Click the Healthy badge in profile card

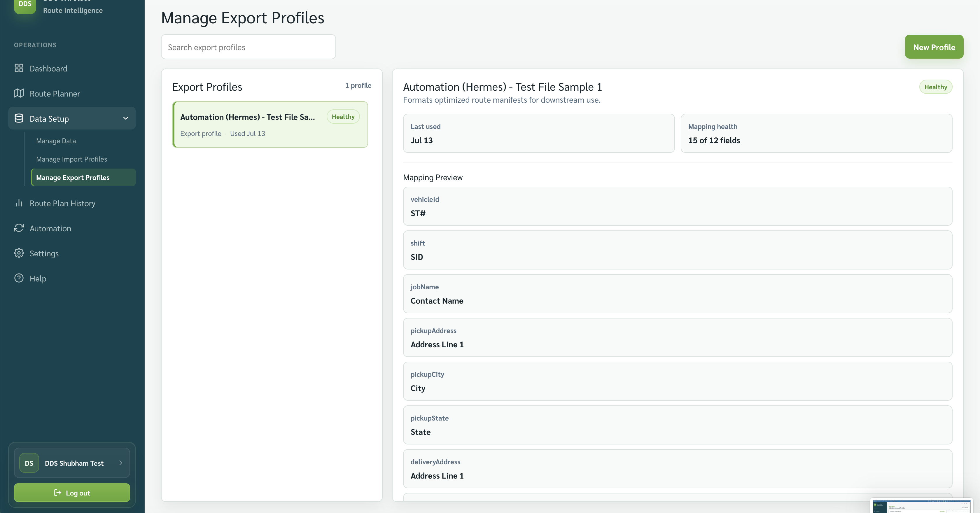click(x=343, y=117)
